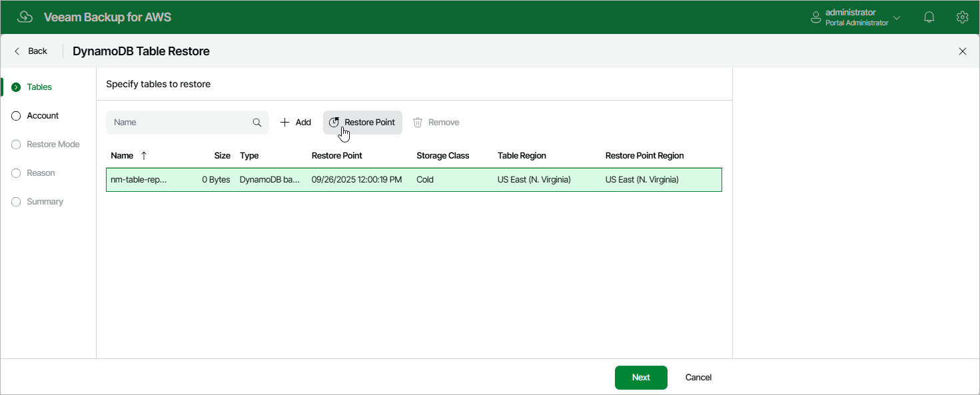Click the 0 Bytes size cell
The width and height of the screenshot is (980, 395).
pyautogui.click(x=216, y=180)
